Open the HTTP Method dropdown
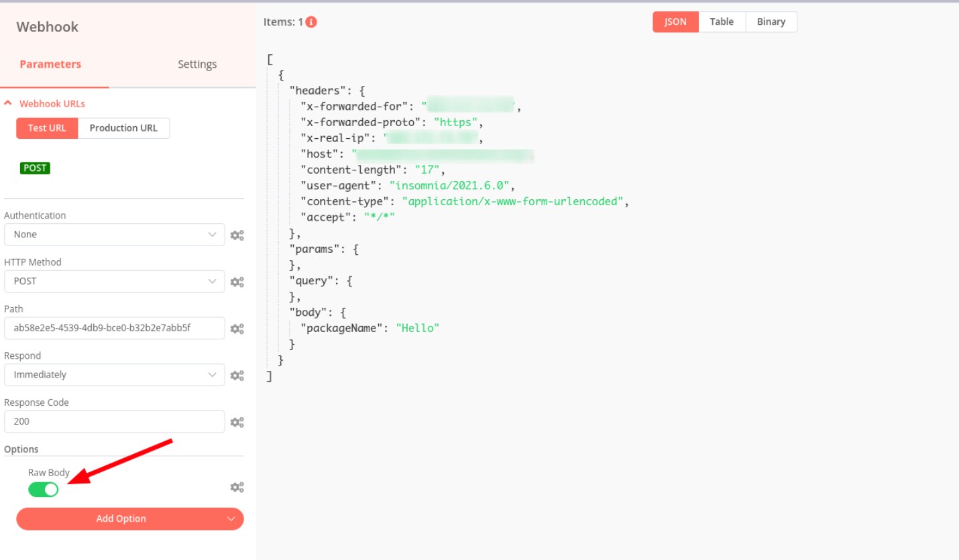Screen dimensions: 959x560 [x=114, y=282]
